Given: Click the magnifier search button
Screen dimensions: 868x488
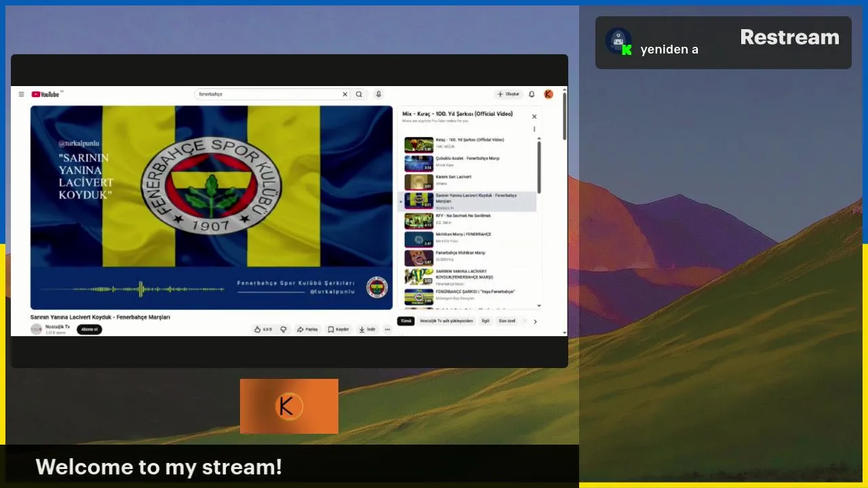Looking at the screenshot, I should point(359,94).
